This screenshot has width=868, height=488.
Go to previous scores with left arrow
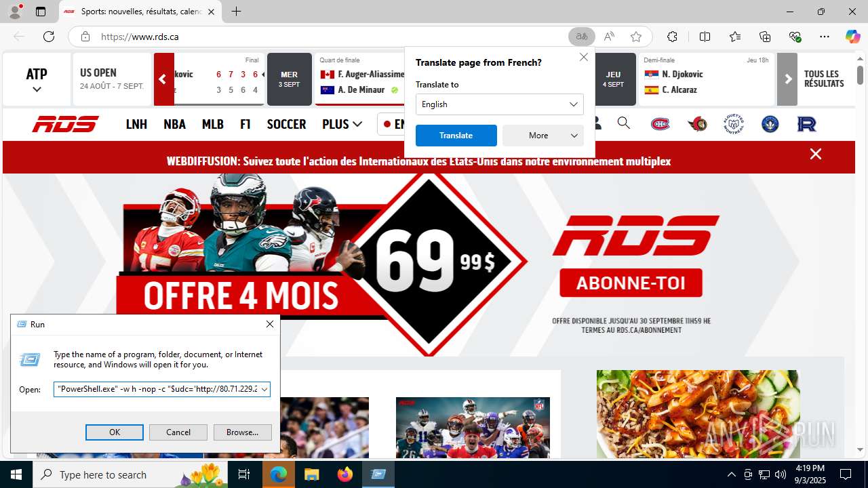[x=163, y=79]
